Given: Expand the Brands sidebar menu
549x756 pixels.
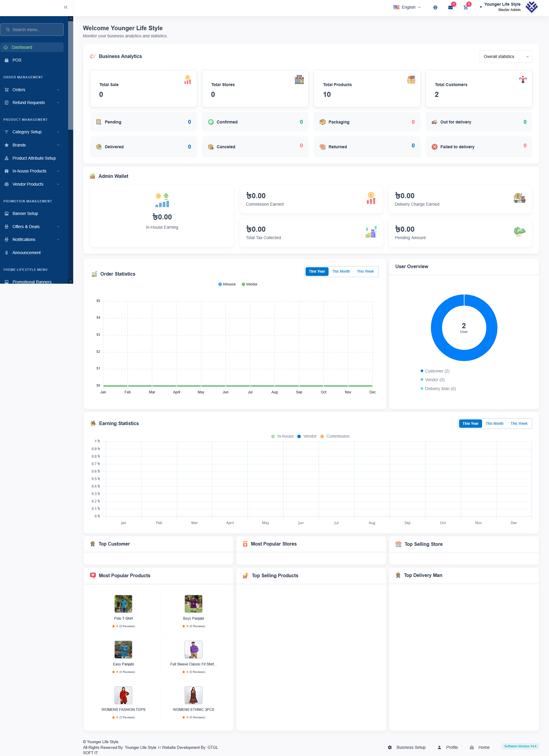Looking at the screenshot, I should coord(32,145).
